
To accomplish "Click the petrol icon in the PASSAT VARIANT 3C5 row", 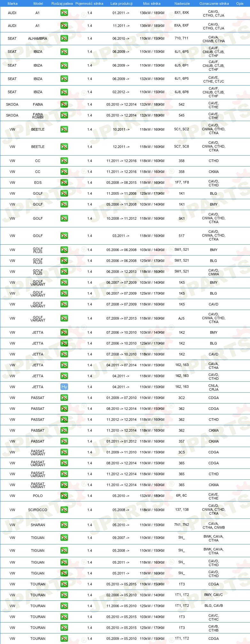I will click(64, 452).
